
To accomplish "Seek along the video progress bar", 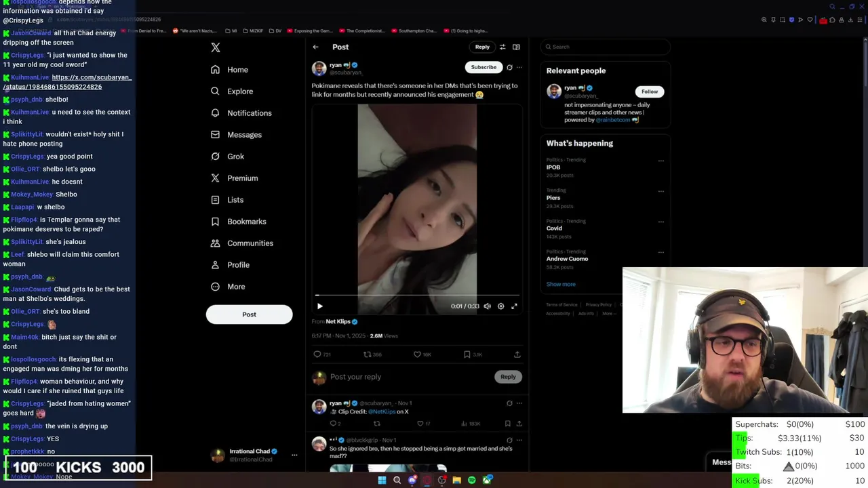I will [417, 296].
